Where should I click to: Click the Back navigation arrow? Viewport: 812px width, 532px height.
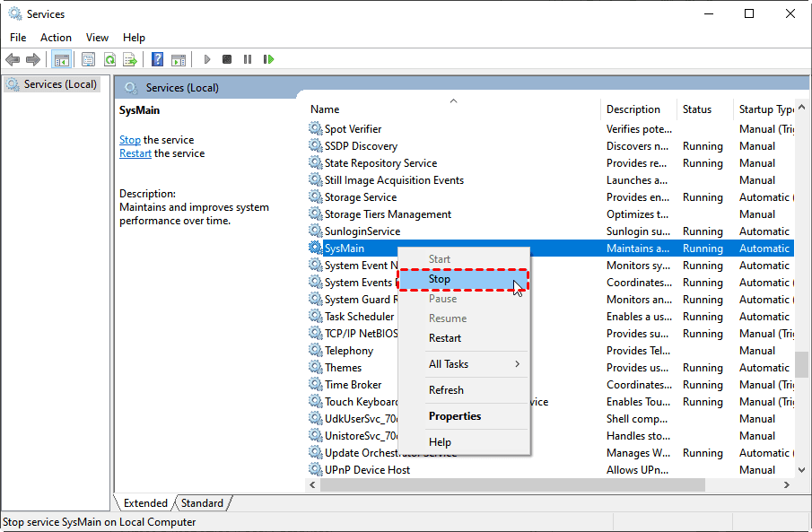coord(13,59)
